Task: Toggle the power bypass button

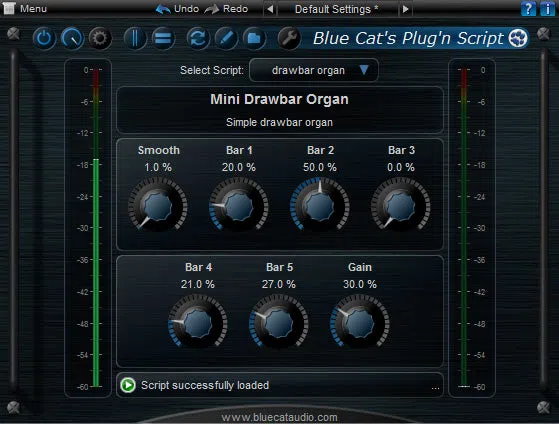Action: 44,38
